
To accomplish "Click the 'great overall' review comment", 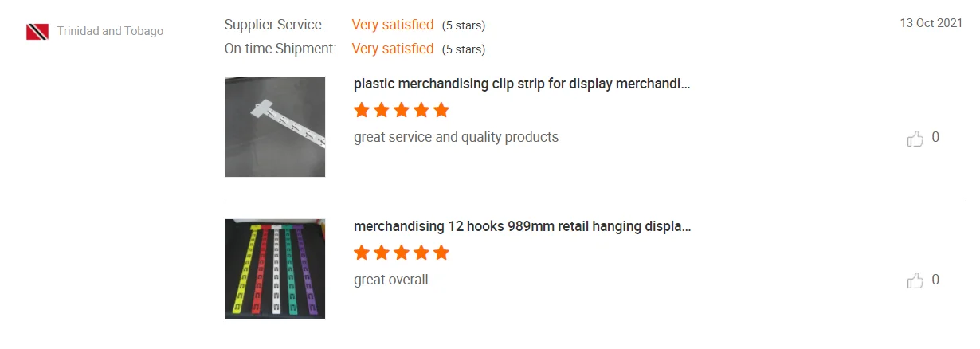I will [390, 280].
